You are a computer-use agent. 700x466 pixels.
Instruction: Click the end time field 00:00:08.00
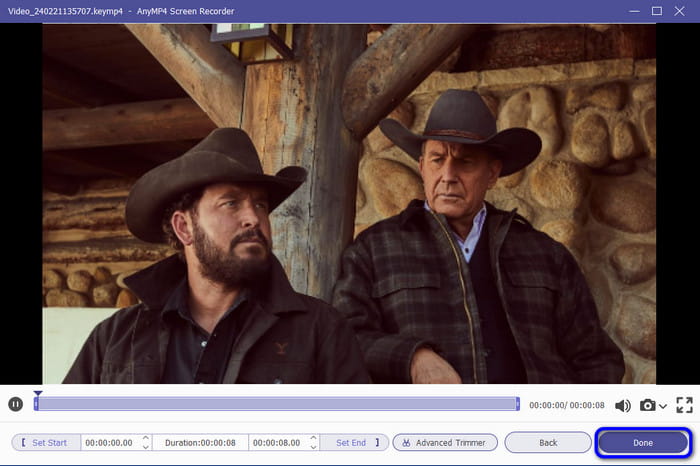277,443
